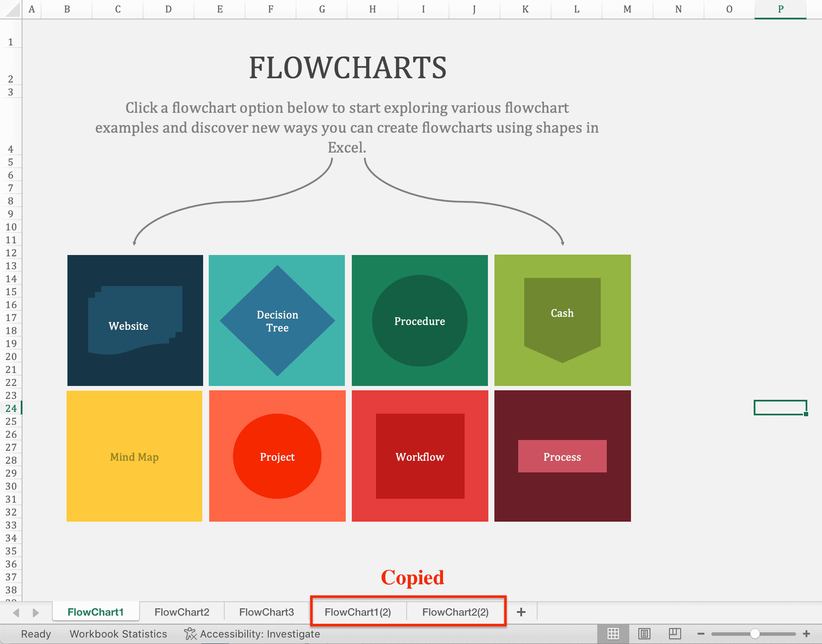Open the Decision Tree diamond shape
This screenshot has height=644, width=822.
(277, 321)
